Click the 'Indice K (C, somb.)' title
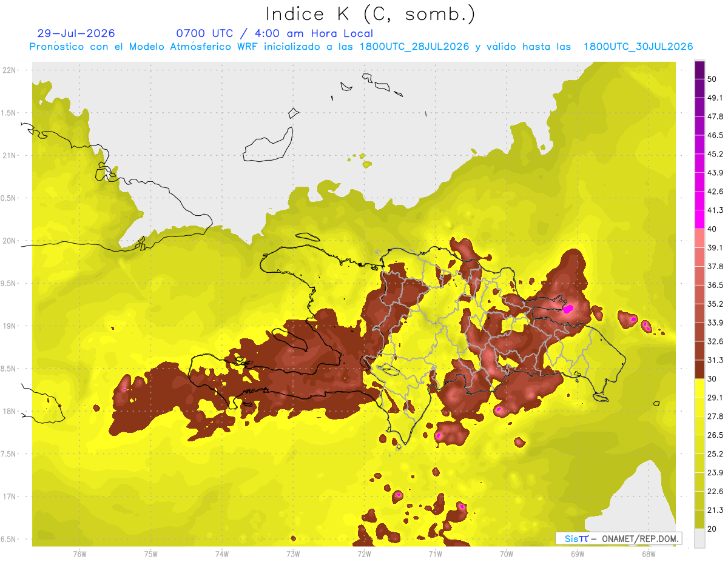The height and width of the screenshot is (562, 728). point(370,15)
